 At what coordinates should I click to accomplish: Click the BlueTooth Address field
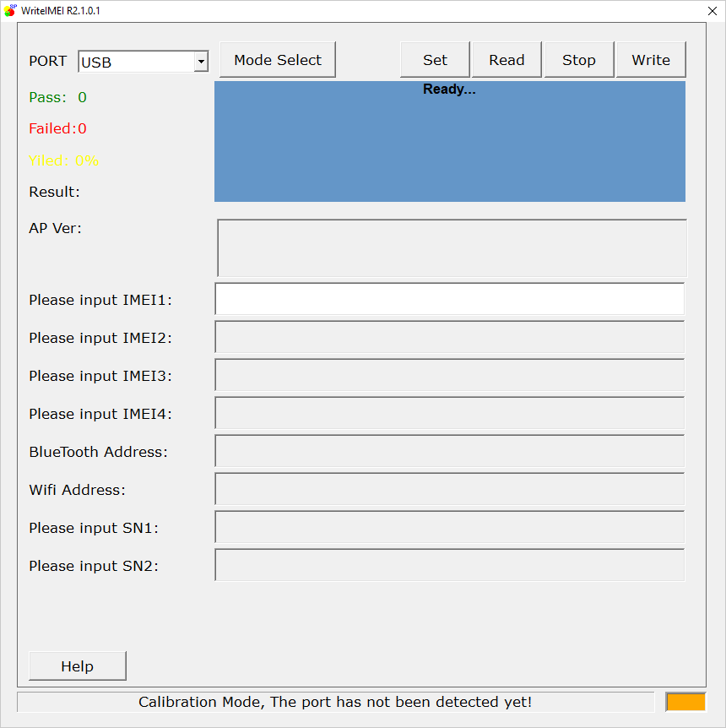(x=449, y=451)
